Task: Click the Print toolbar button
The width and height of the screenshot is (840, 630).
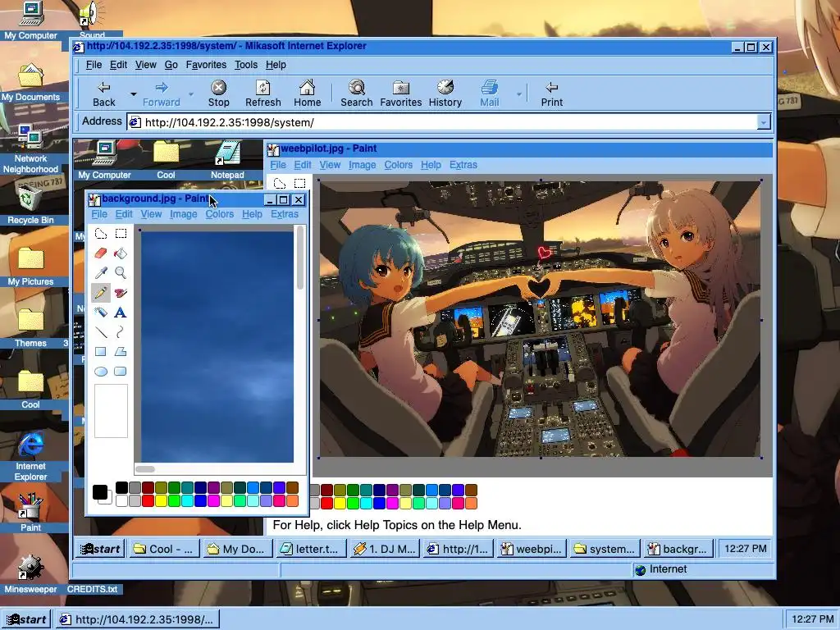Action: 552,94
